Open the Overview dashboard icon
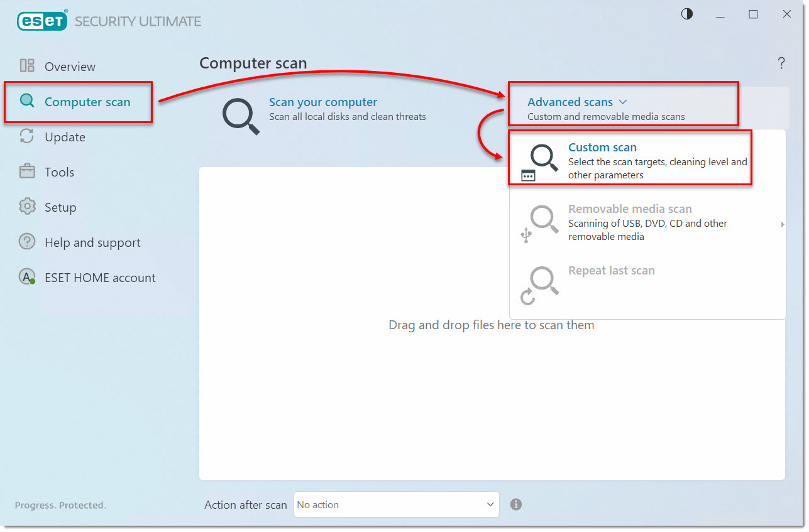This screenshot has height=532, width=809. [x=27, y=66]
